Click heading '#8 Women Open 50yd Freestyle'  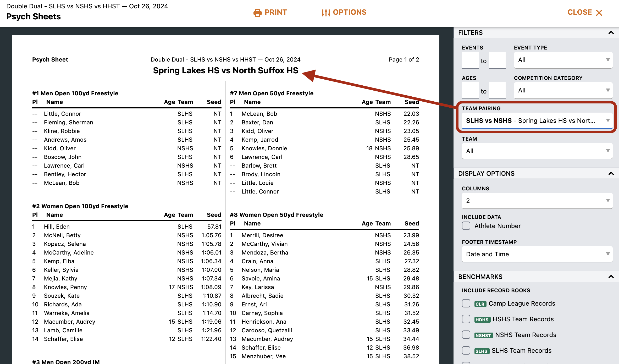click(277, 215)
